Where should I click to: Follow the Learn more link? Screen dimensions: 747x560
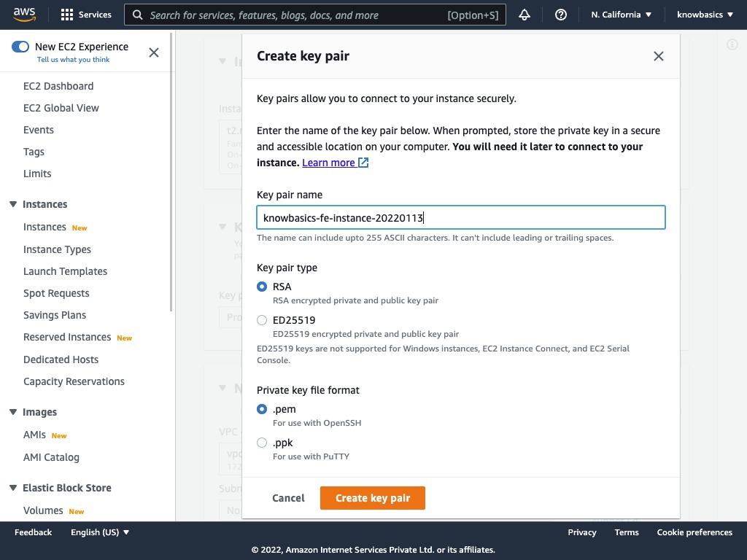[328, 163]
